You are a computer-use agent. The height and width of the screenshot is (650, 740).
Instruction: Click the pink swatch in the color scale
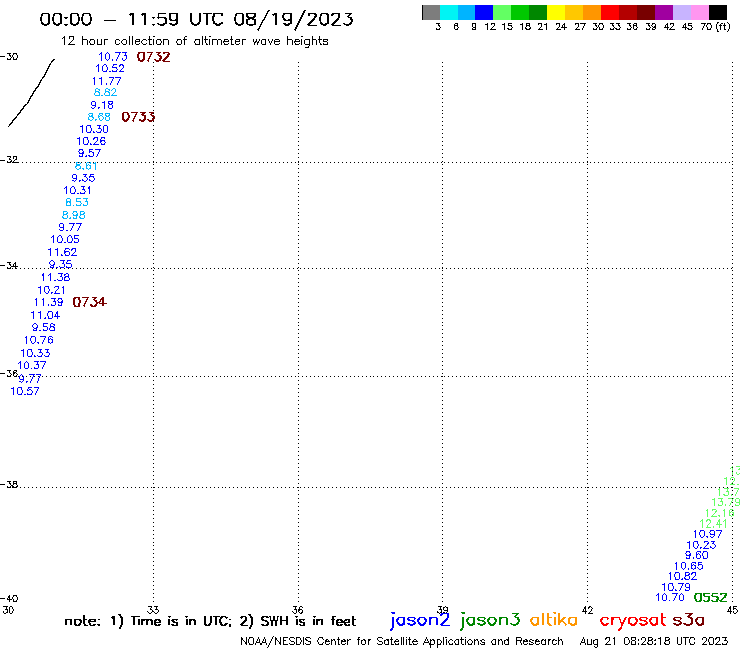[699, 12]
